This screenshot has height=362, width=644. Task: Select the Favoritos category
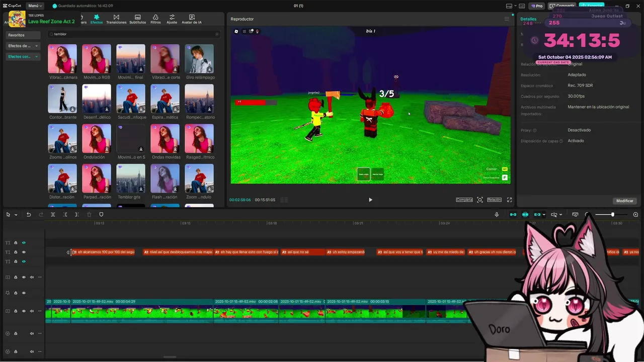click(x=23, y=35)
